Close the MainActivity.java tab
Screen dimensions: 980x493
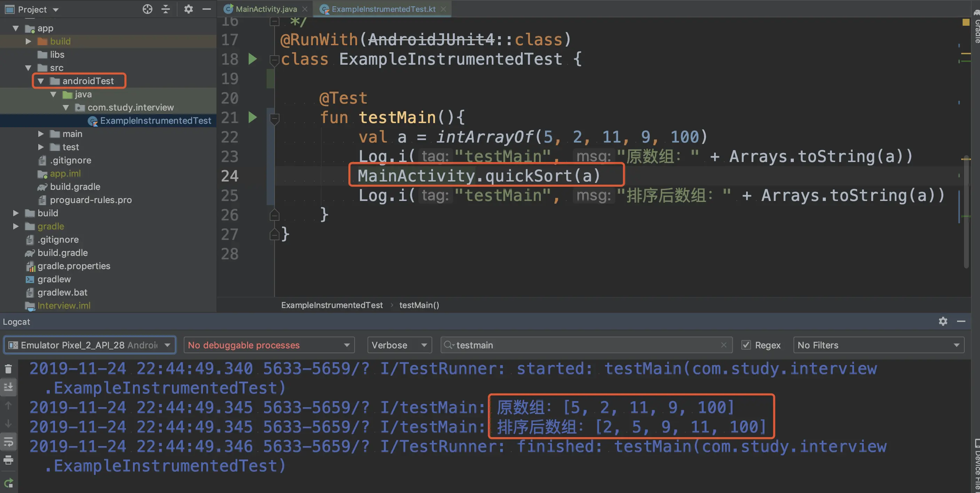[305, 9]
